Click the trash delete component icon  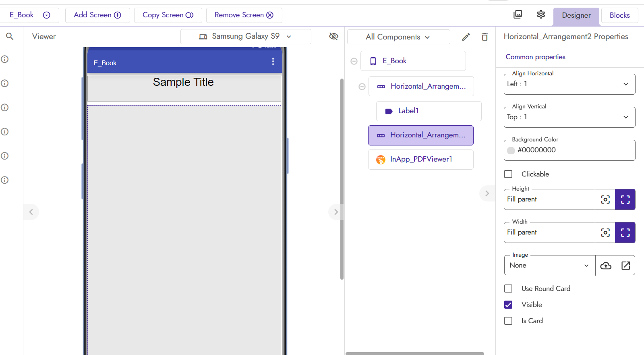tap(485, 37)
